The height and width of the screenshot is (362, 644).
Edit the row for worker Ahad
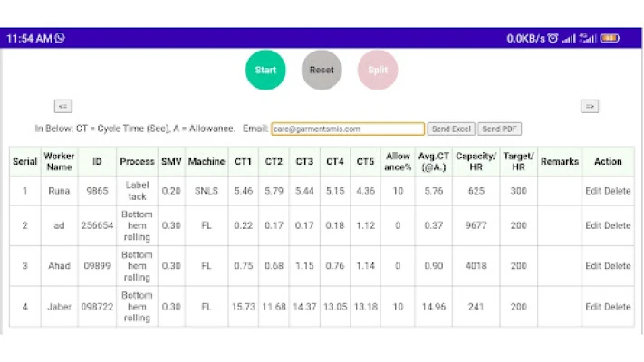(592, 266)
